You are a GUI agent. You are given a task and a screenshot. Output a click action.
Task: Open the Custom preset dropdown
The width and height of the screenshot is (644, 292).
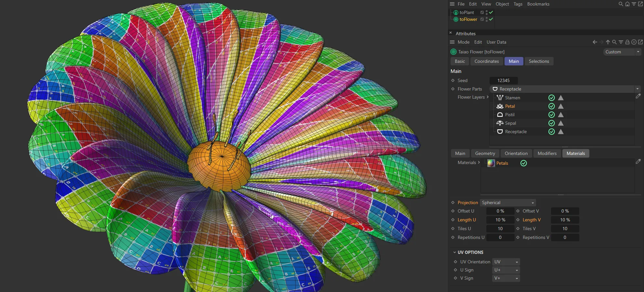622,52
